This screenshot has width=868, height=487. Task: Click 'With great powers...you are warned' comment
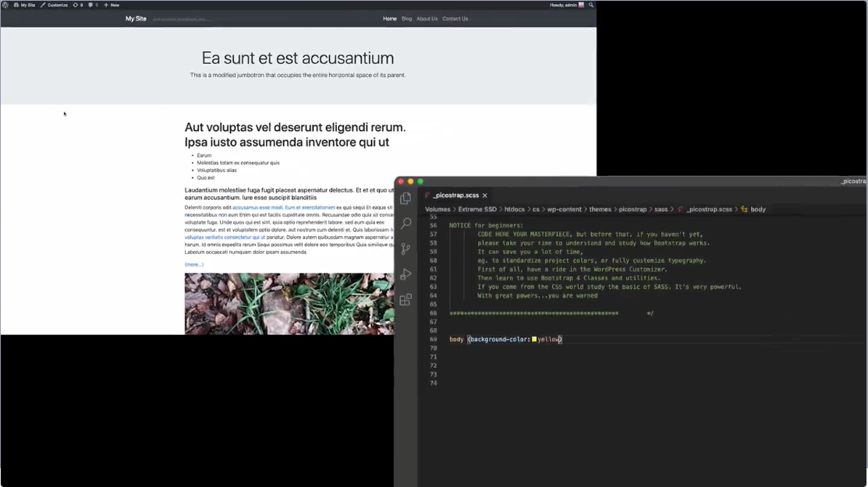tap(537, 296)
